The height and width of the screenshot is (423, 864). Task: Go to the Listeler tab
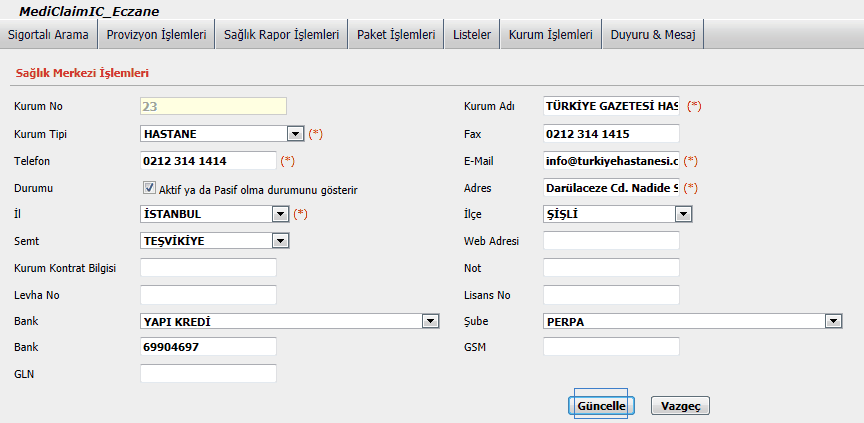click(x=472, y=35)
